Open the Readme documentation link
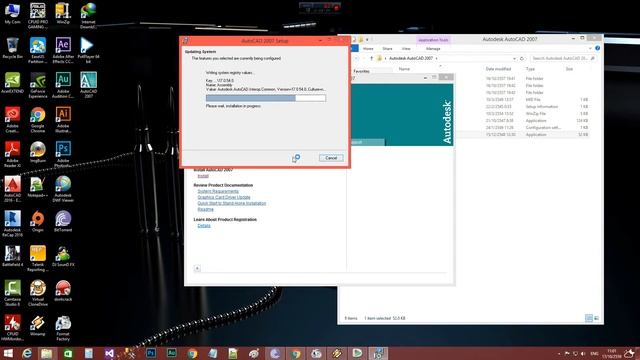 [205, 209]
